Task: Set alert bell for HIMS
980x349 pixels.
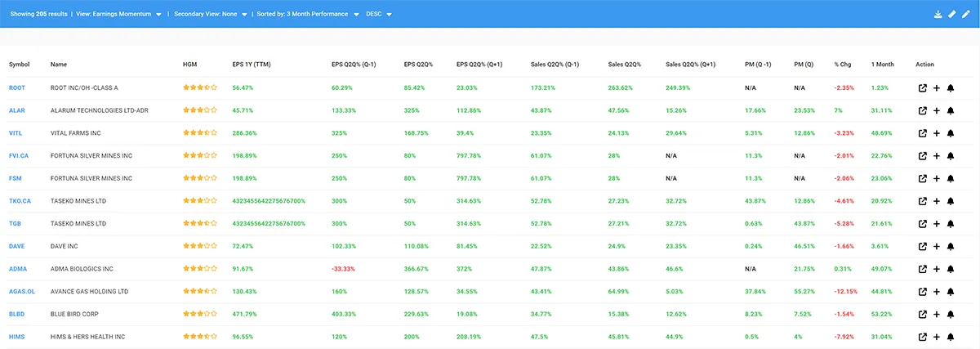Action: pos(951,337)
